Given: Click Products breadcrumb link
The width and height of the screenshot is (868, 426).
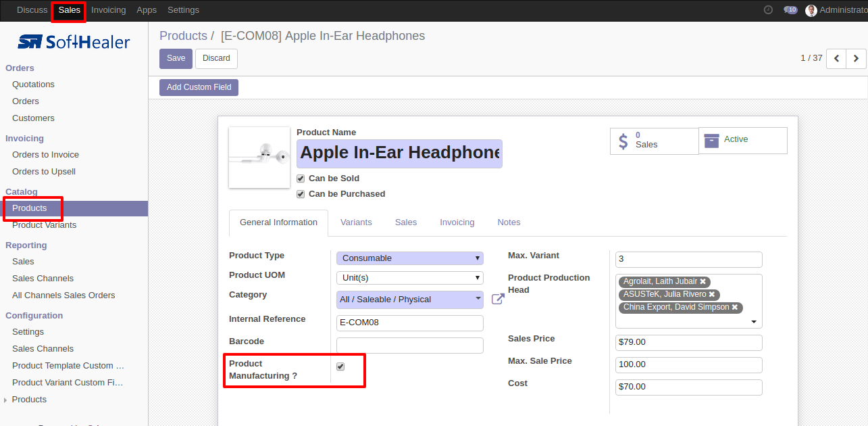Looking at the screenshot, I should pyautogui.click(x=183, y=36).
